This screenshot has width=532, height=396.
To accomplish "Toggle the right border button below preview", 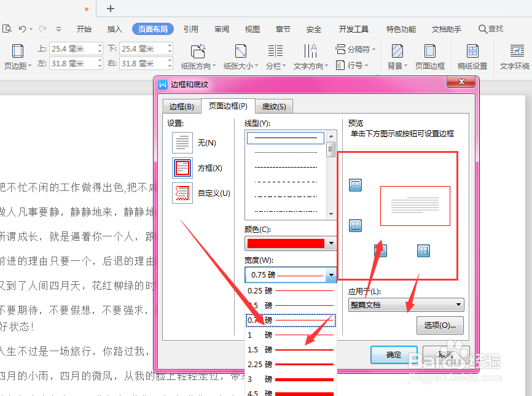I will click(423, 251).
